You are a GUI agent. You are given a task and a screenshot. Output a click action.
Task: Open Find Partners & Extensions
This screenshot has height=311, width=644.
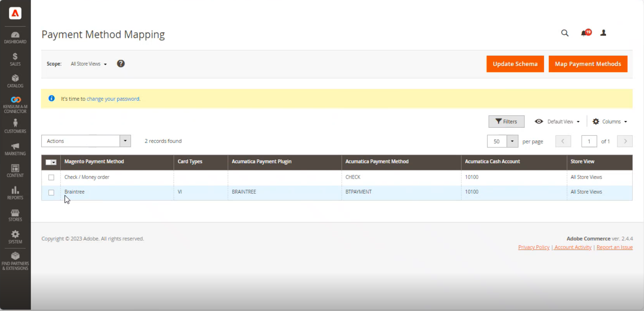tap(15, 261)
